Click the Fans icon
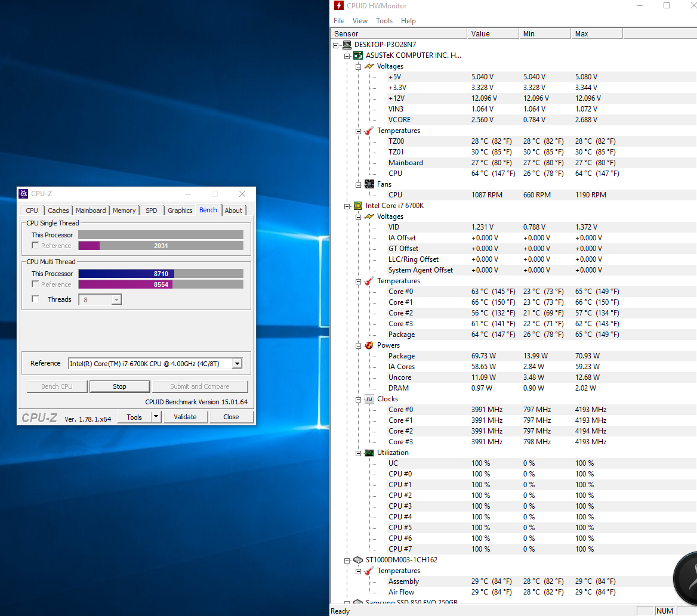The image size is (697, 616). pos(369,184)
